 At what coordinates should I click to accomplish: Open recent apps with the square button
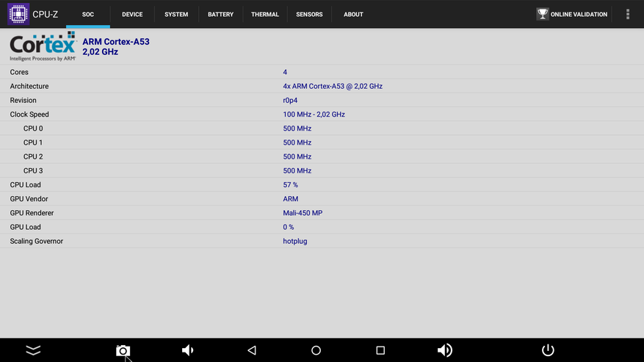[380, 350]
